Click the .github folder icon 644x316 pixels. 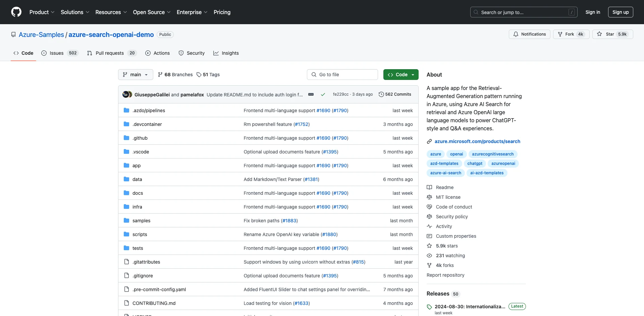point(126,138)
